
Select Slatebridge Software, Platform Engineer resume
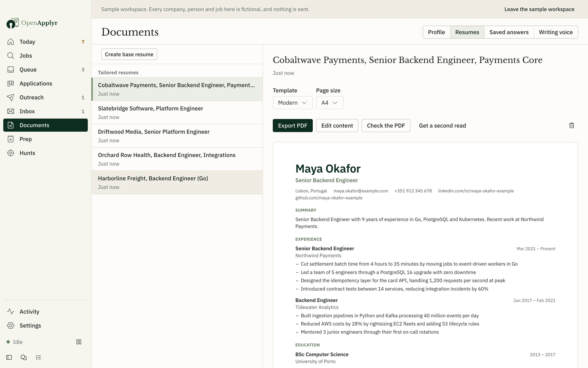pos(177,112)
